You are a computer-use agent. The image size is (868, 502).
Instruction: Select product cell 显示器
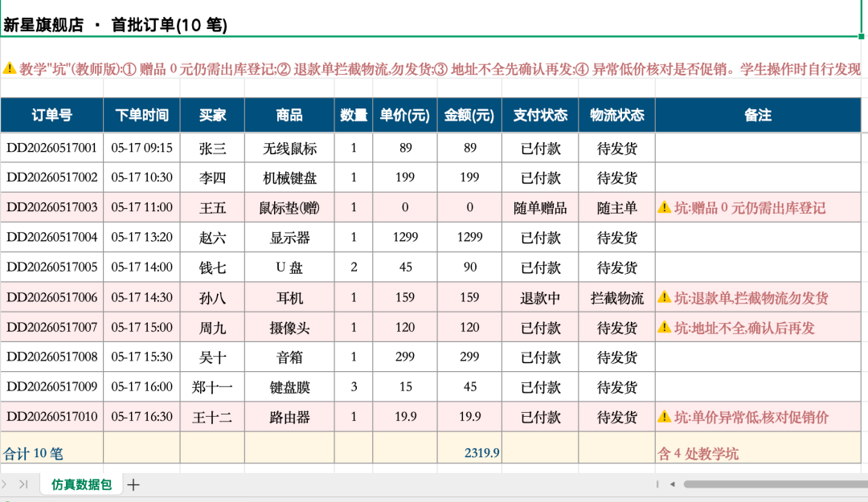pyautogui.click(x=289, y=237)
